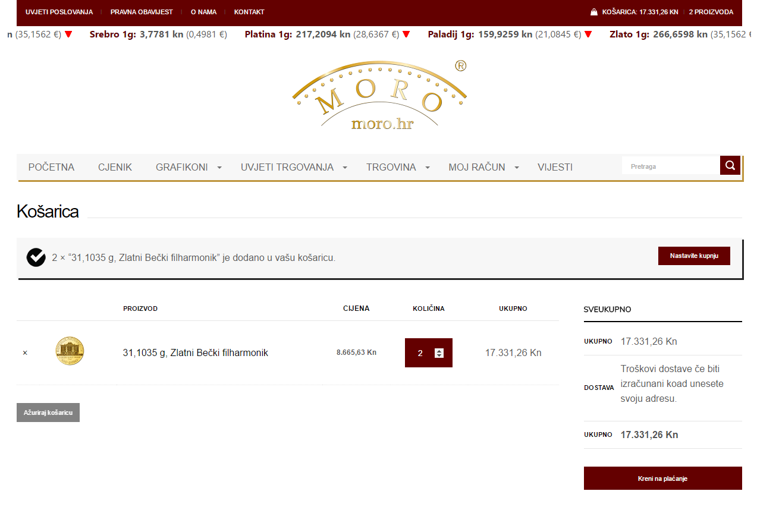Image resolution: width=757 pixels, height=532 pixels.
Task: Click the quantity stepper arrows
Action: pos(439,353)
